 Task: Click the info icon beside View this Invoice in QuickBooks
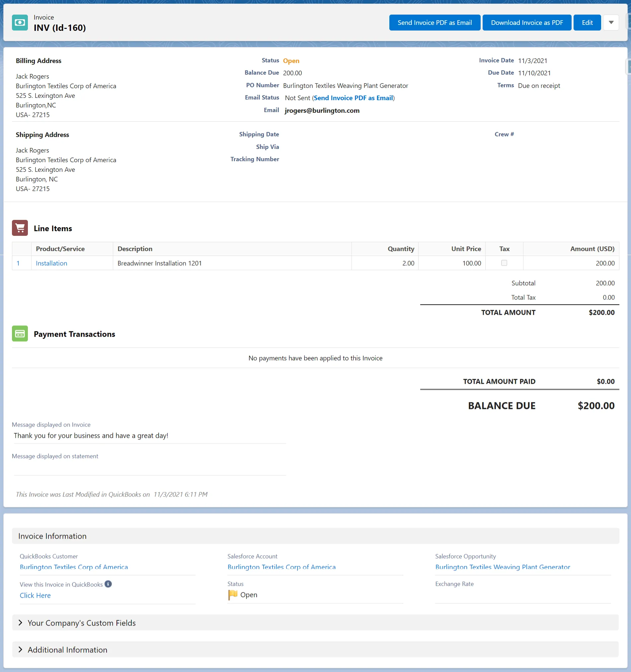click(x=108, y=584)
